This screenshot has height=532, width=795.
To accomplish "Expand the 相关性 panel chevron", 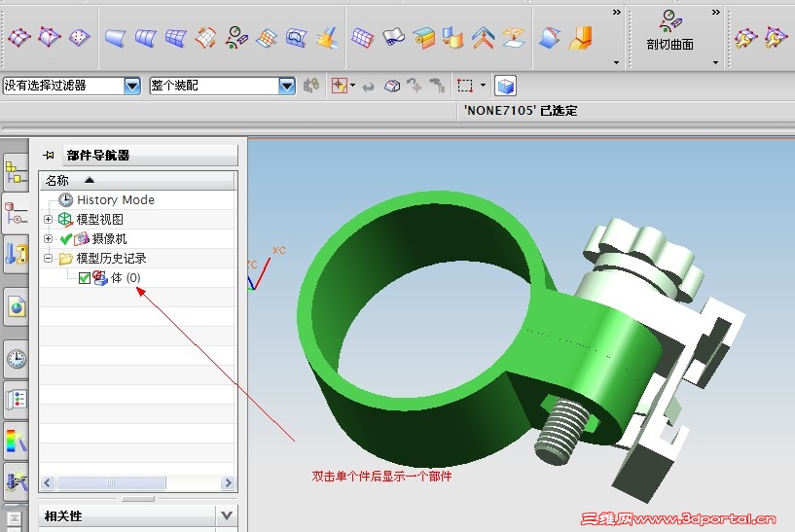I will 227,515.
